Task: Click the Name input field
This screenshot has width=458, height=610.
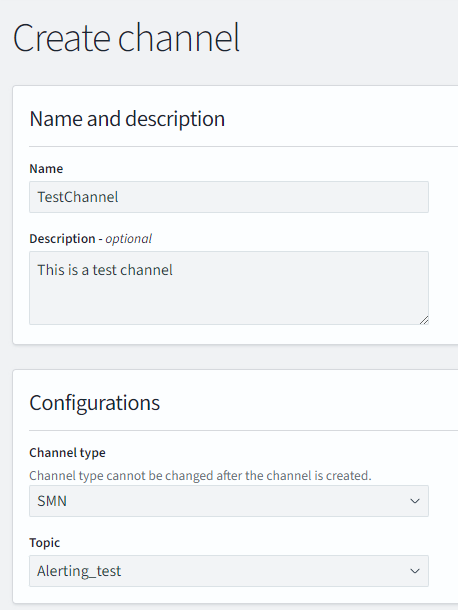Action: coord(229,197)
